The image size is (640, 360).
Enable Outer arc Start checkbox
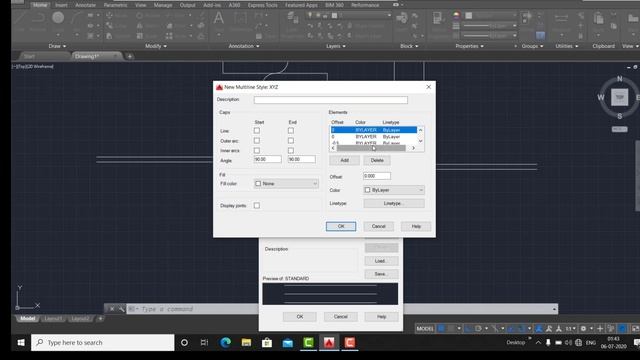pyautogui.click(x=257, y=140)
